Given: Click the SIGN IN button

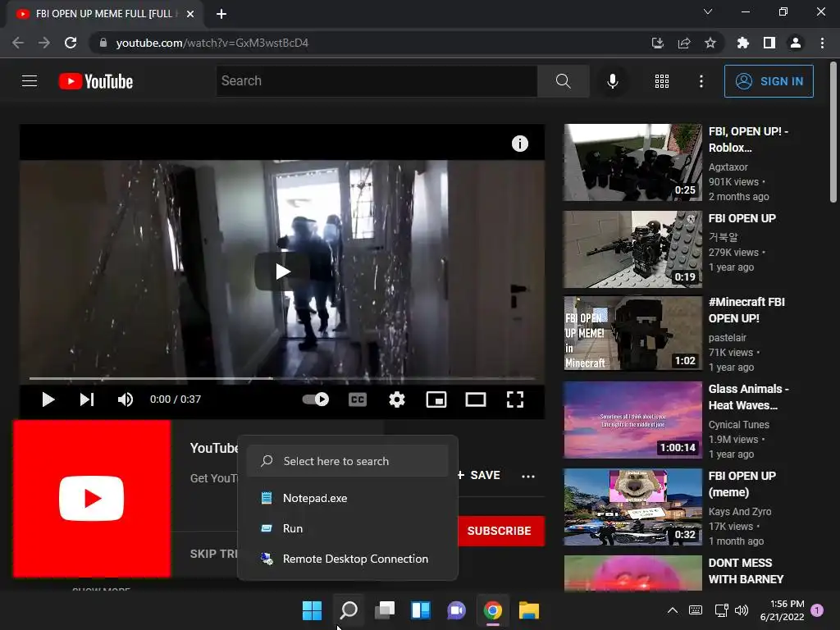Looking at the screenshot, I should (769, 81).
